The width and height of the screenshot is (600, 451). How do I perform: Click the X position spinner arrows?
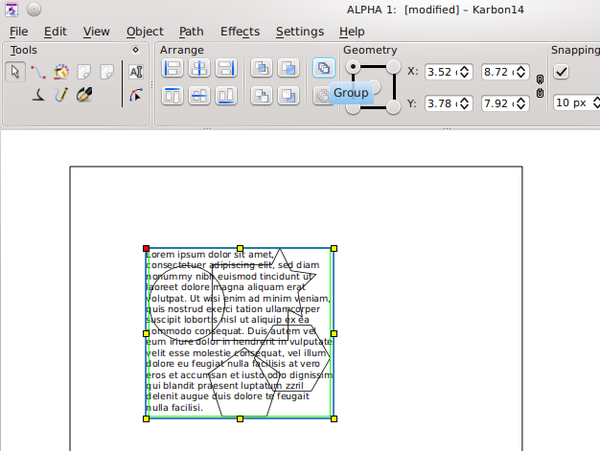463,72
